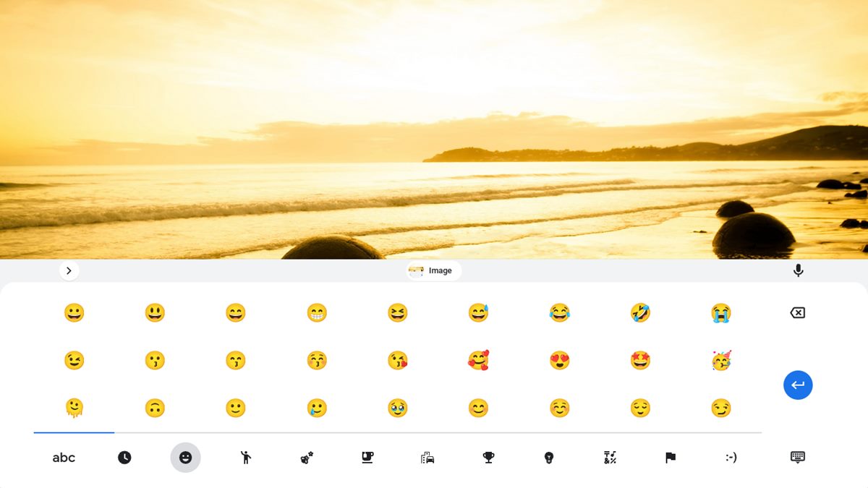
Task: Insert the heart eyes emoji
Action: (x=559, y=359)
